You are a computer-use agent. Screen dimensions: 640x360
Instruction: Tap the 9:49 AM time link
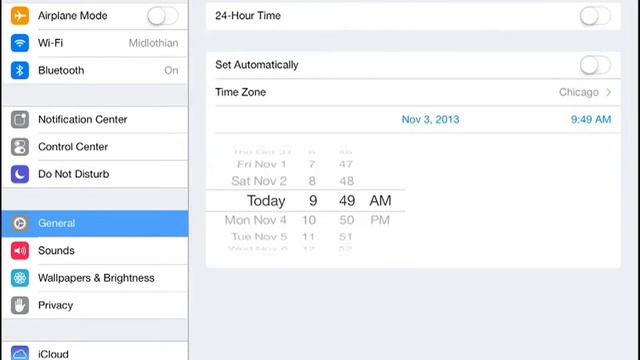tap(591, 120)
